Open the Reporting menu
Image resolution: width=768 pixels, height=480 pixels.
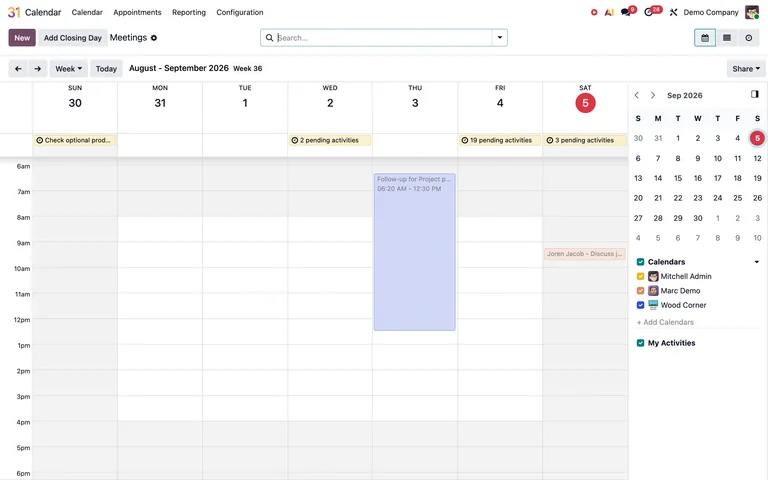tap(189, 12)
